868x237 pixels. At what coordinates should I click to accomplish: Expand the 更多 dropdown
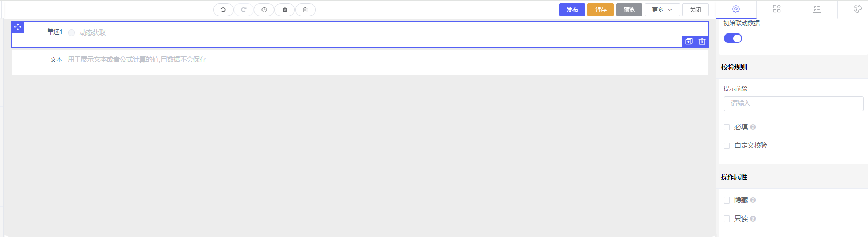coord(662,10)
